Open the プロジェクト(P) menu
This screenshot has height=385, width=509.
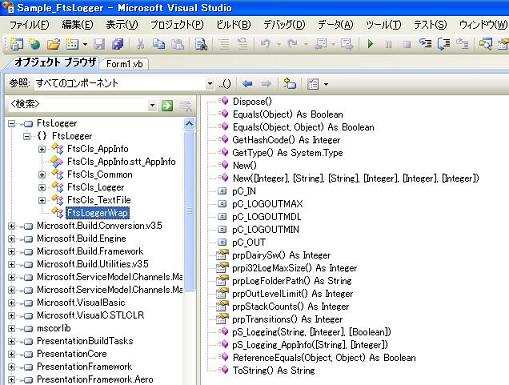click(177, 25)
